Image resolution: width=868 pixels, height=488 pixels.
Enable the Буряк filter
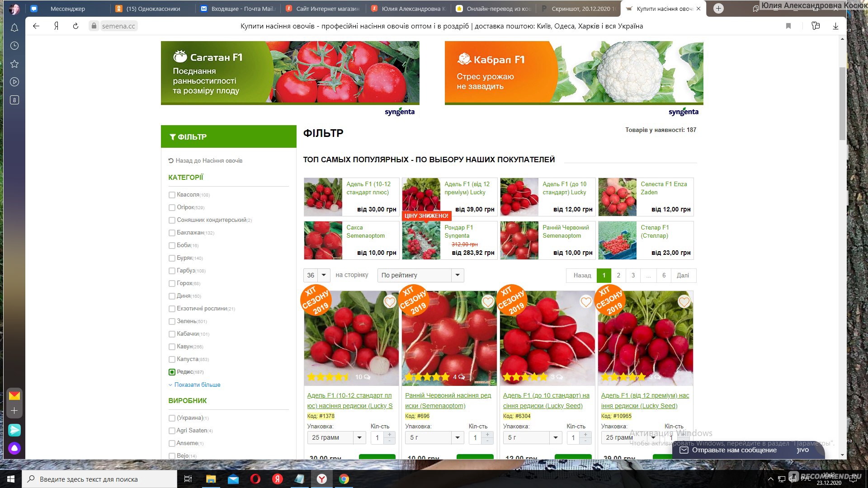click(x=172, y=258)
